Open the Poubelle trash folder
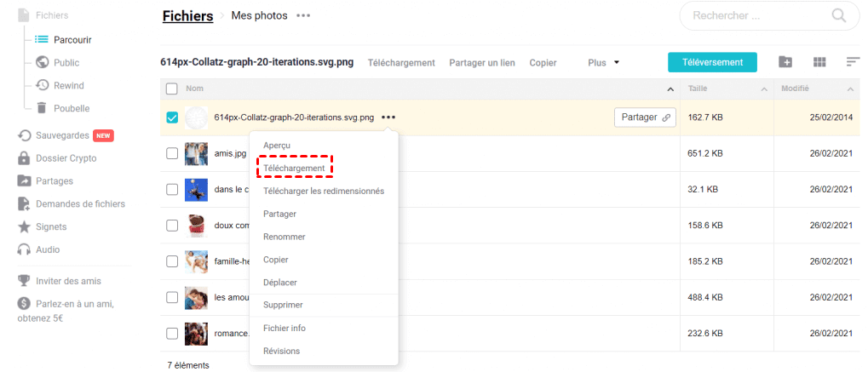 point(71,108)
